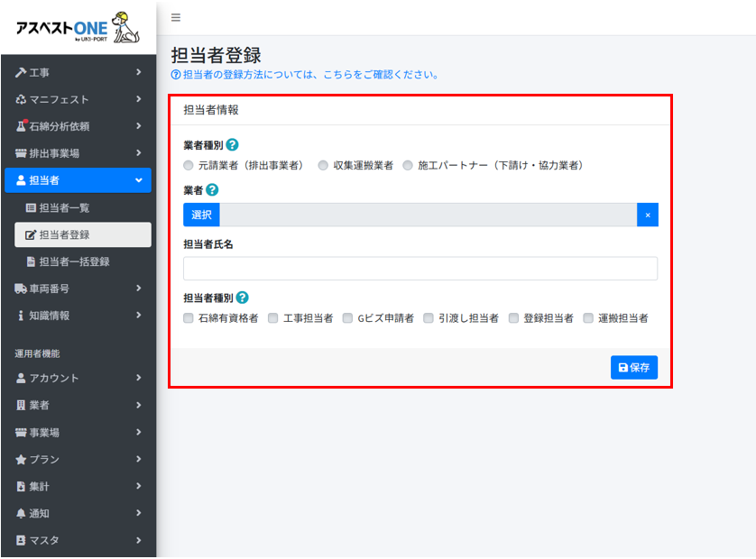Select 担当者登録 in the sidebar
This screenshot has height=559, width=756.
tap(64, 234)
